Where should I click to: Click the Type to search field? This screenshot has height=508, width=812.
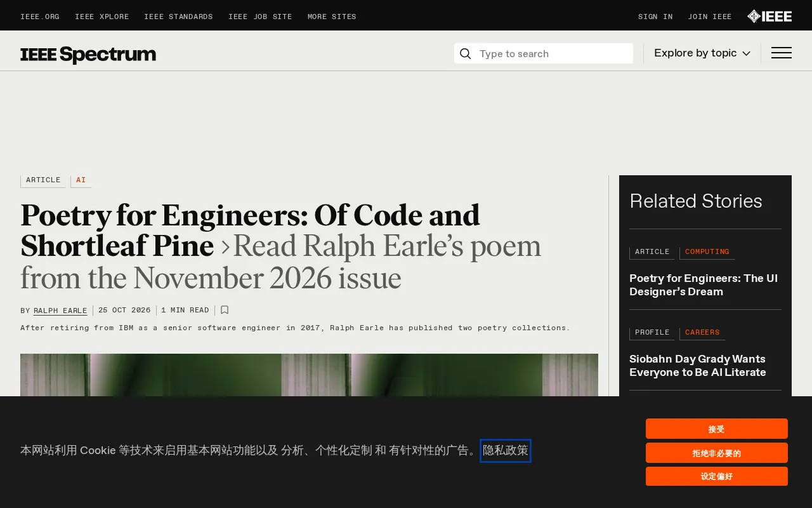(544, 53)
